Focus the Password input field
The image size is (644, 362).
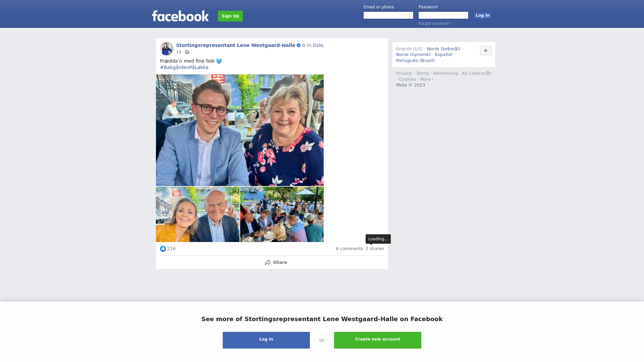pos(443,15)
